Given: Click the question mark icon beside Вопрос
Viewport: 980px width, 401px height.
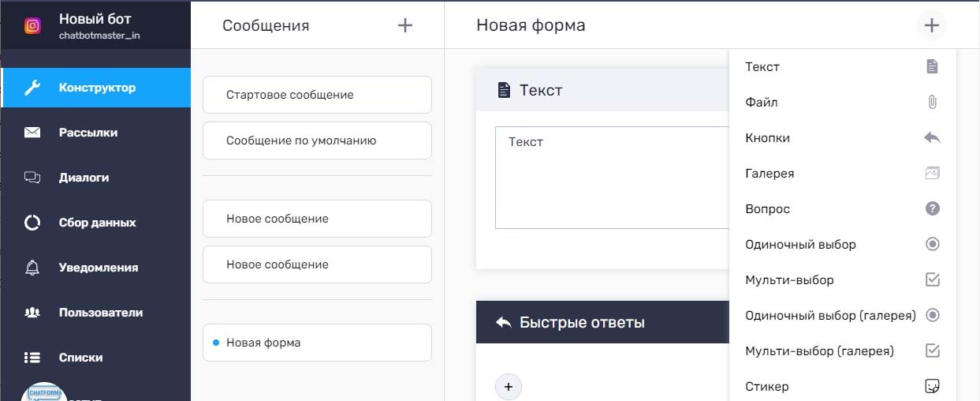Looking at the screenshot, I should [932, 209].
